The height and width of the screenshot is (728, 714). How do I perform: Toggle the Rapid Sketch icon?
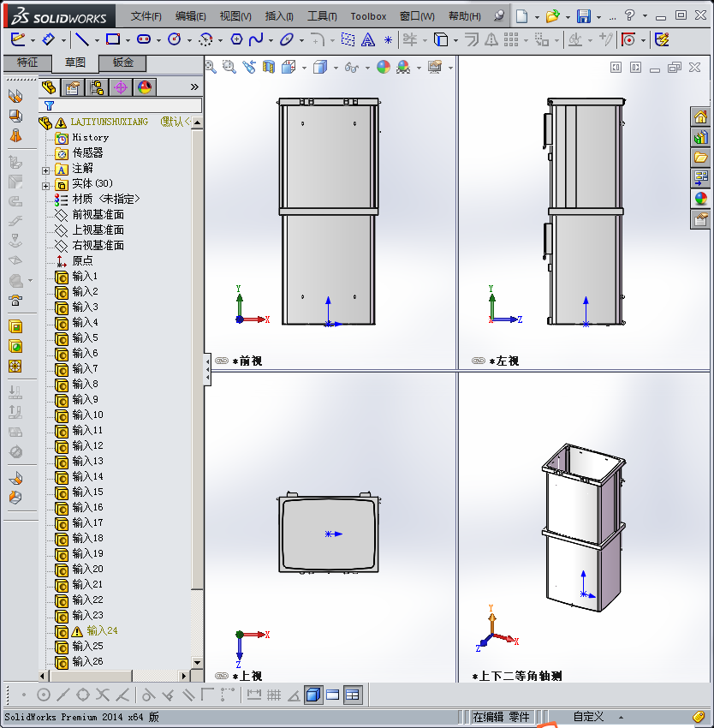662,40
